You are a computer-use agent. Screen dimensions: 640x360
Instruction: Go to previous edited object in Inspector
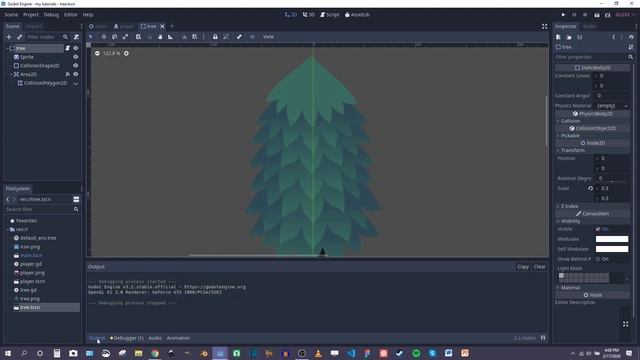click(613, 37)
